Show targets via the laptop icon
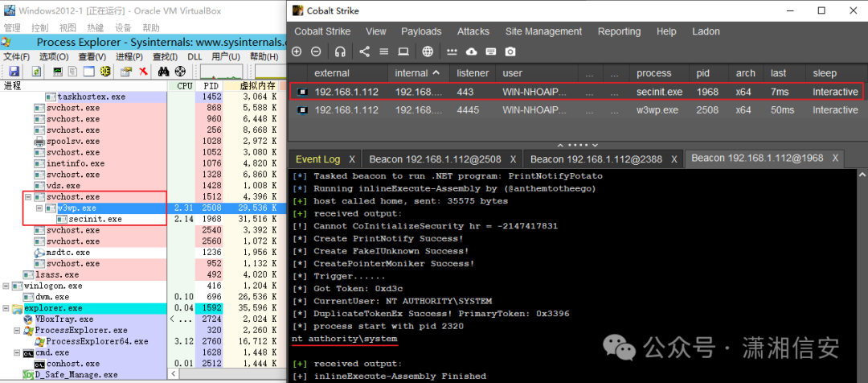The height and width of the screenshot is (383, 868). pyautogui.click(x=403, y=51)
